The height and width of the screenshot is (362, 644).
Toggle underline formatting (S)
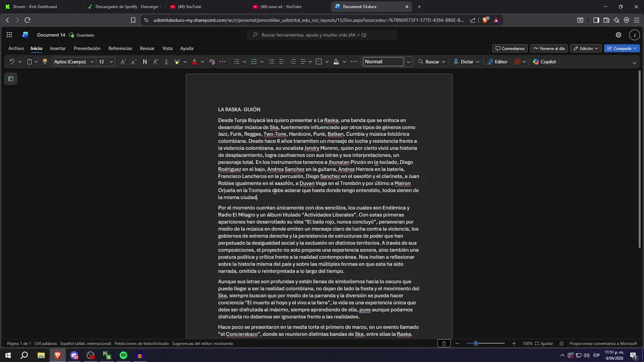[166, 62]
